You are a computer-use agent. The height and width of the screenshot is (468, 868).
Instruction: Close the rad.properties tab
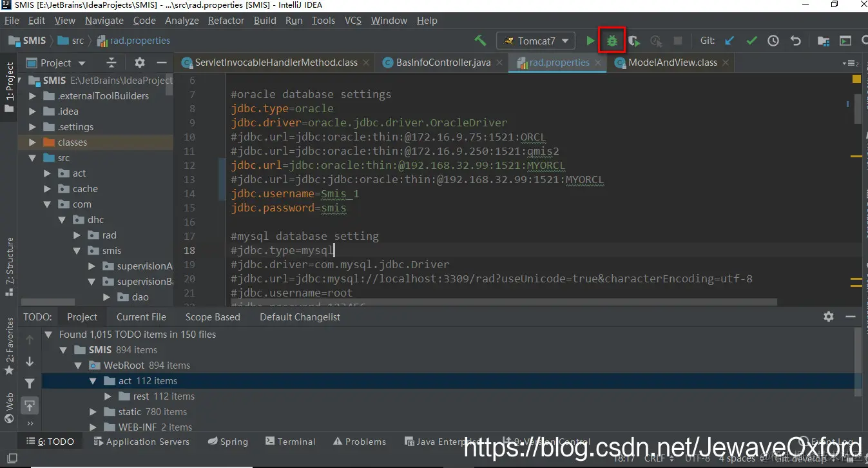point(598,63)
